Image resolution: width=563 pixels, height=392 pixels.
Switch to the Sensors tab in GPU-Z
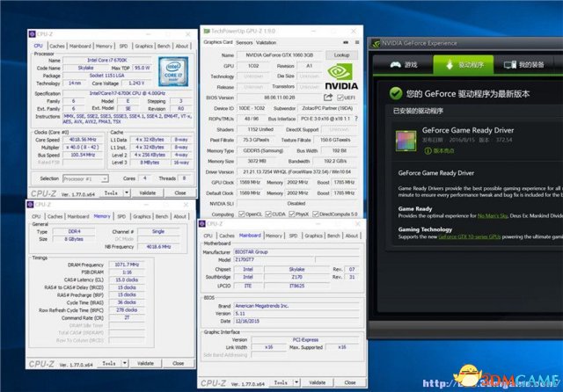[x=245, y=42]
